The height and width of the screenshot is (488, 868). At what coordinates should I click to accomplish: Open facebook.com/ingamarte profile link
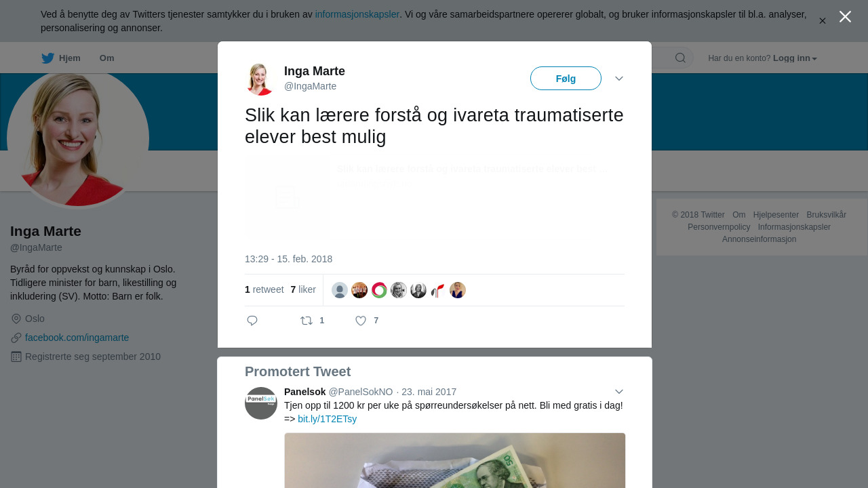coord(77,338)
